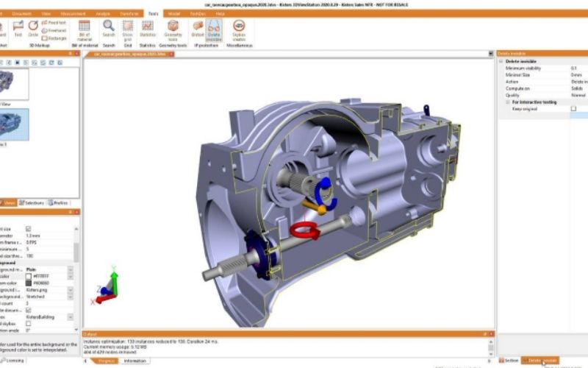588x368 pixels.
Task: Open the View ribbon tab
Action: 46,13
